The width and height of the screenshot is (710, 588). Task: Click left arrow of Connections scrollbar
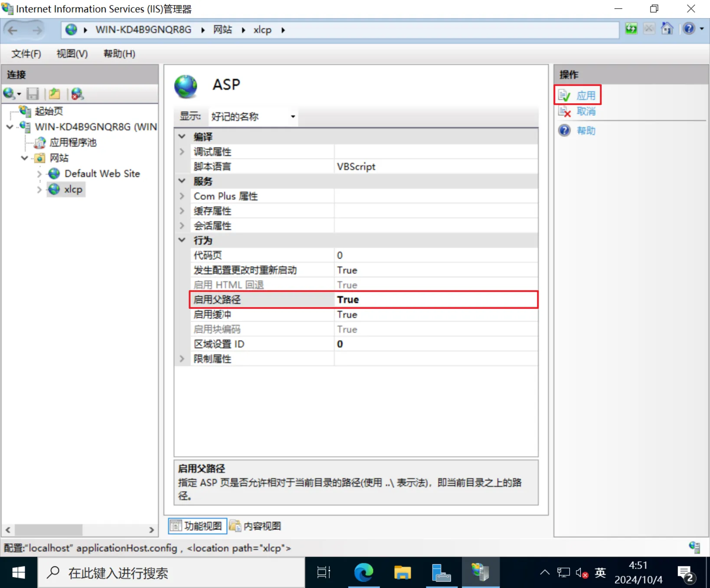coord(8,530)
